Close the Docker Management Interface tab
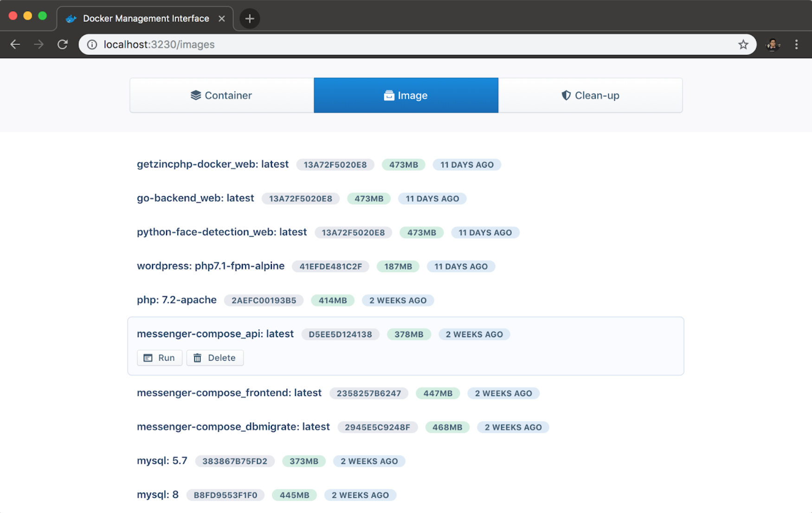Image resolution: width=812 pixels, height=513 pixels. [222, 19]
